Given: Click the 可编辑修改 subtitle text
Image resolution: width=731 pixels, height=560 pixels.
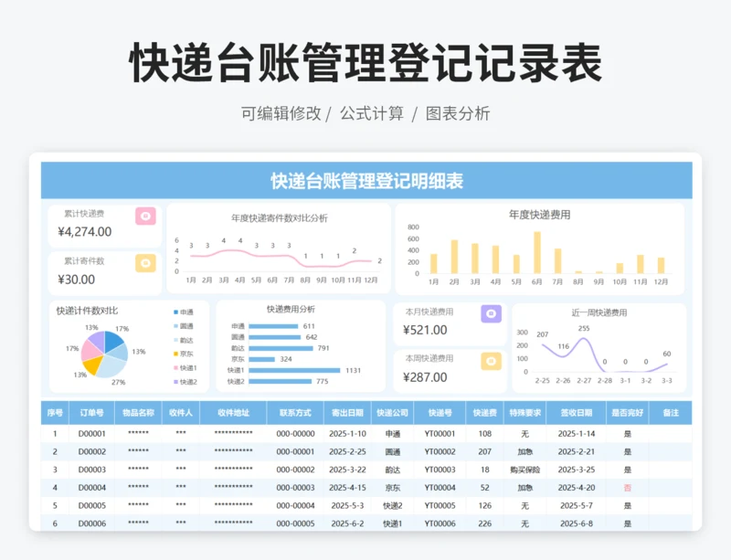Looking at the screenshot, I should tap(281, 113).
